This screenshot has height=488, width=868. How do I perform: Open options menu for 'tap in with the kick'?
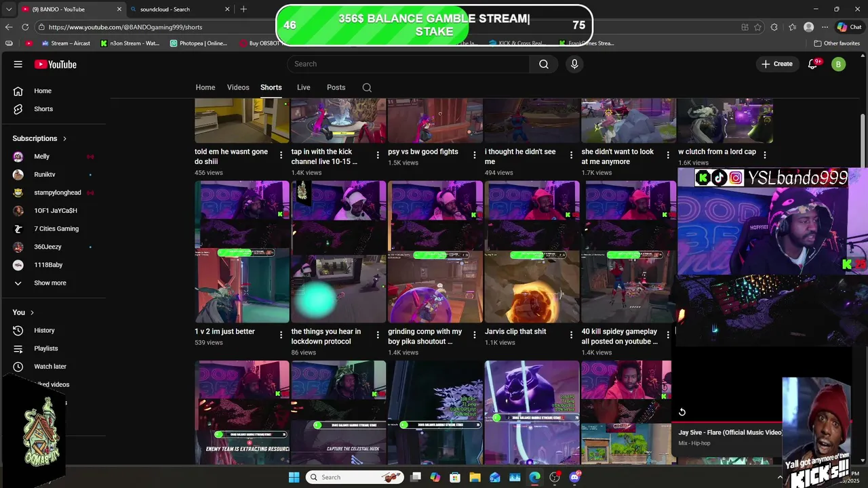(x=378, y=156)
